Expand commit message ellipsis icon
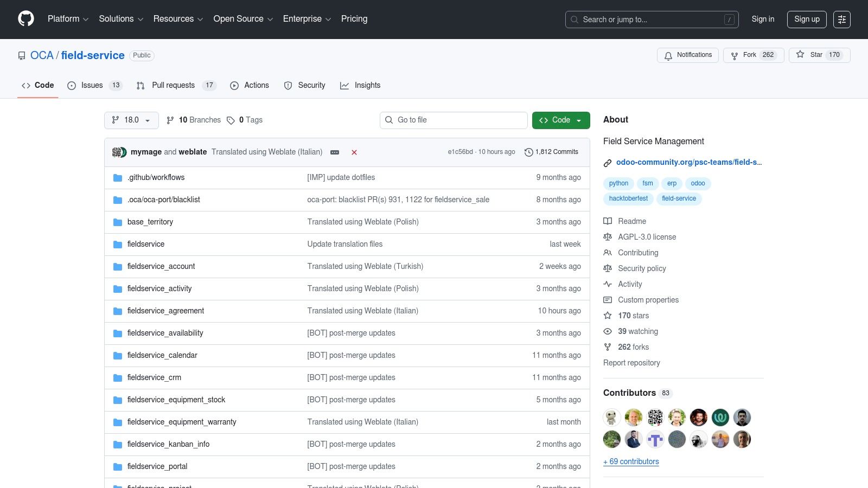 click(x=335, y=152)
